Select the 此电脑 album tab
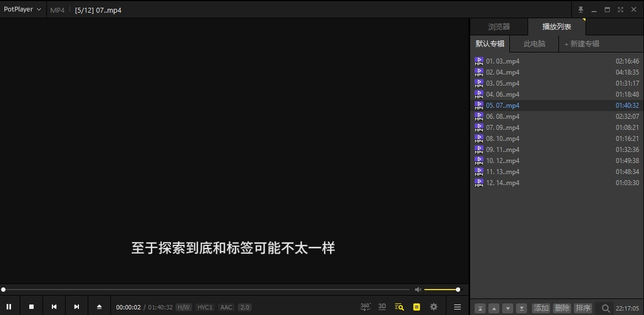This screenshot has height=315, width=644. pos(534,44)
